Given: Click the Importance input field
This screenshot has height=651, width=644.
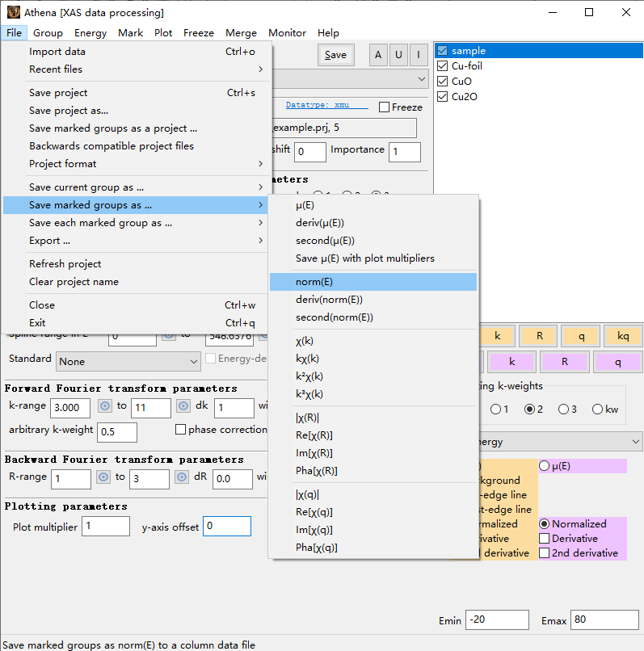Looking at the screenshot, I should [x=405, y=152].
